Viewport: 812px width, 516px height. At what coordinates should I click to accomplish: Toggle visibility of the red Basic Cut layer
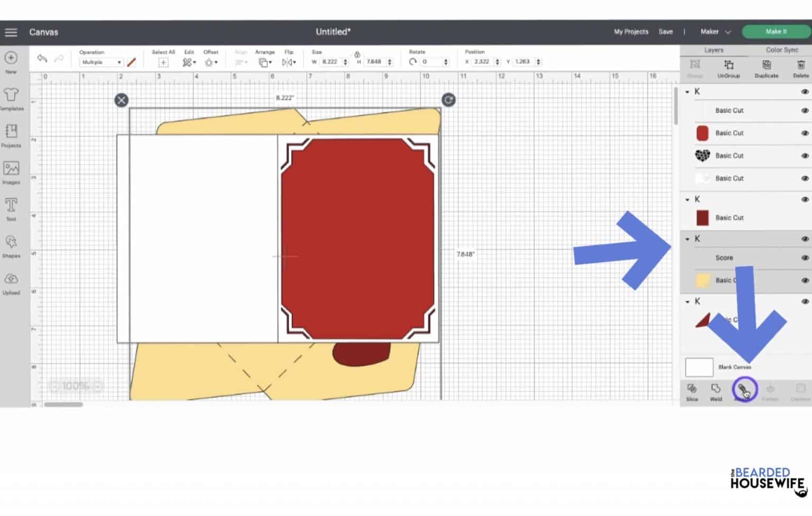(804, 133)
